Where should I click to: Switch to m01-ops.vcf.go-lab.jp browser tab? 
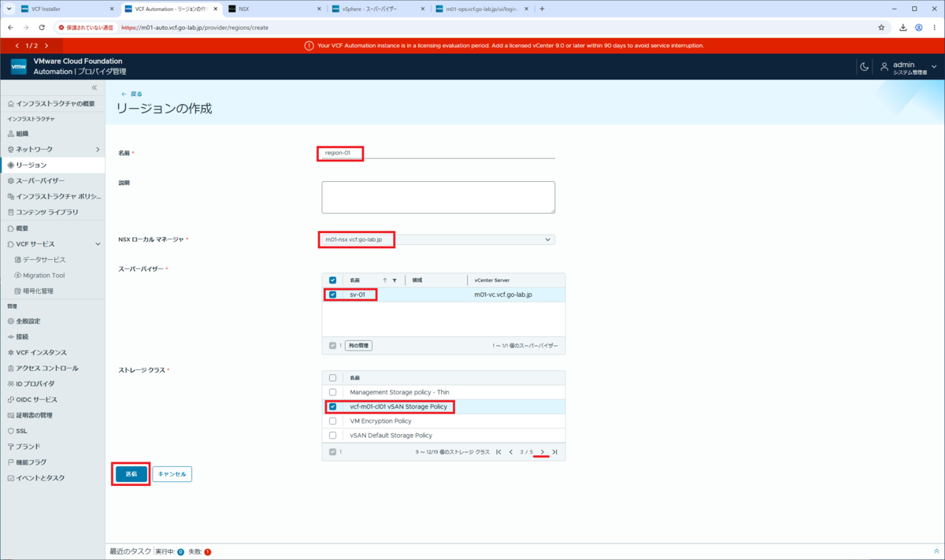[481, 9]
